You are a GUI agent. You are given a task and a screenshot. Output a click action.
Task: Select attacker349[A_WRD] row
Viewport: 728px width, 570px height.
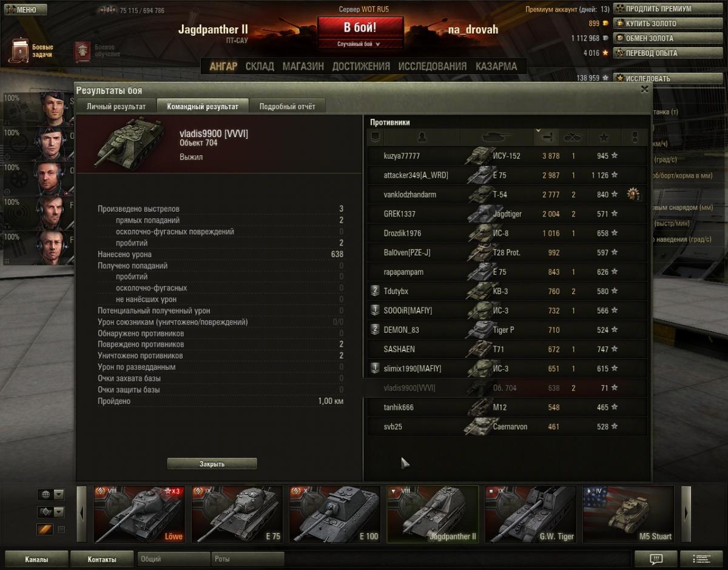tap(507, 175)
